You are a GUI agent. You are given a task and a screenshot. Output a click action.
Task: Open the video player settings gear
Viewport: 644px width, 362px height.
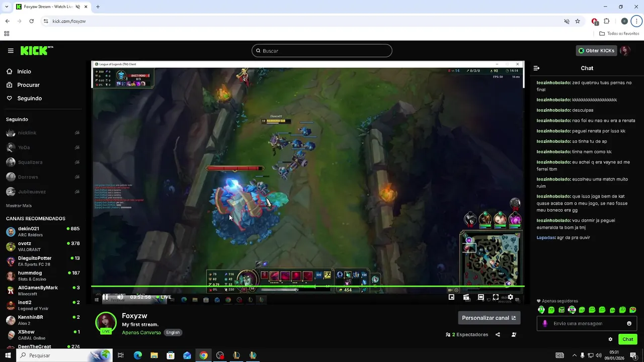(510, 297)
